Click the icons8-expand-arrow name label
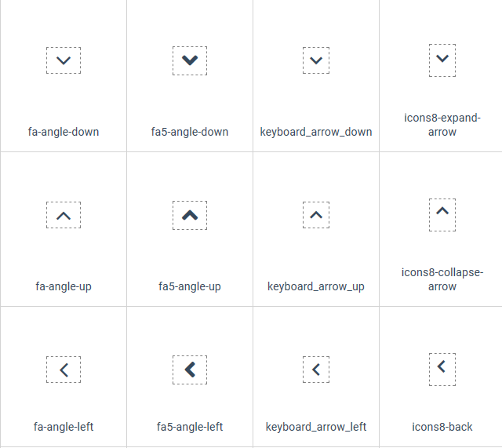This screenshot has height=448, width=502. [442, 125]
